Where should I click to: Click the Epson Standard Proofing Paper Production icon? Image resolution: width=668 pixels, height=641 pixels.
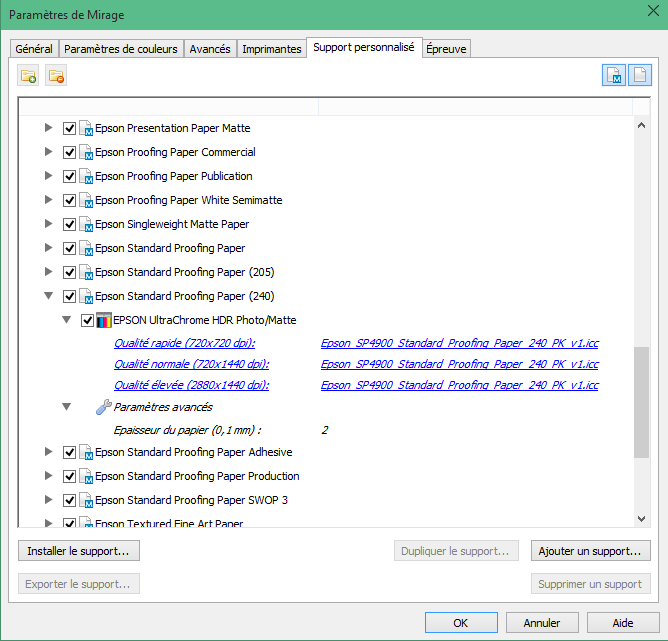point(86,476)
